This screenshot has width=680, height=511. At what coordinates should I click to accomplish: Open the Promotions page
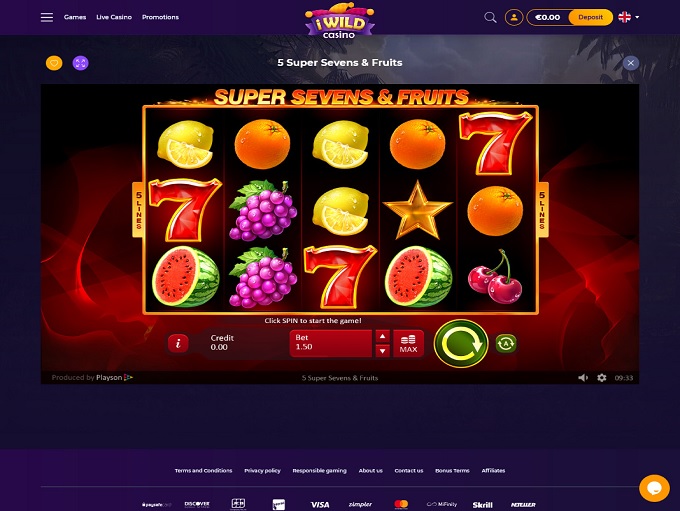click(160, 17)
